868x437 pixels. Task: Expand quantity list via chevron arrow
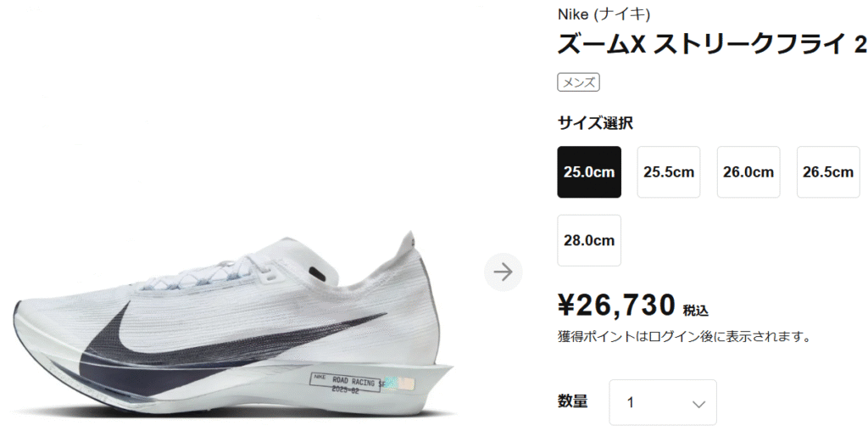click(699, 404)
